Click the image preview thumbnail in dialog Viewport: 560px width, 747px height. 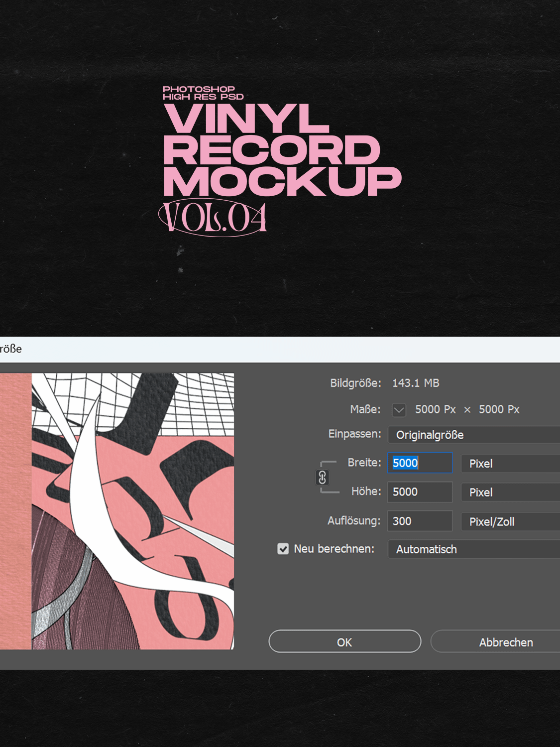tap(117, 511)
